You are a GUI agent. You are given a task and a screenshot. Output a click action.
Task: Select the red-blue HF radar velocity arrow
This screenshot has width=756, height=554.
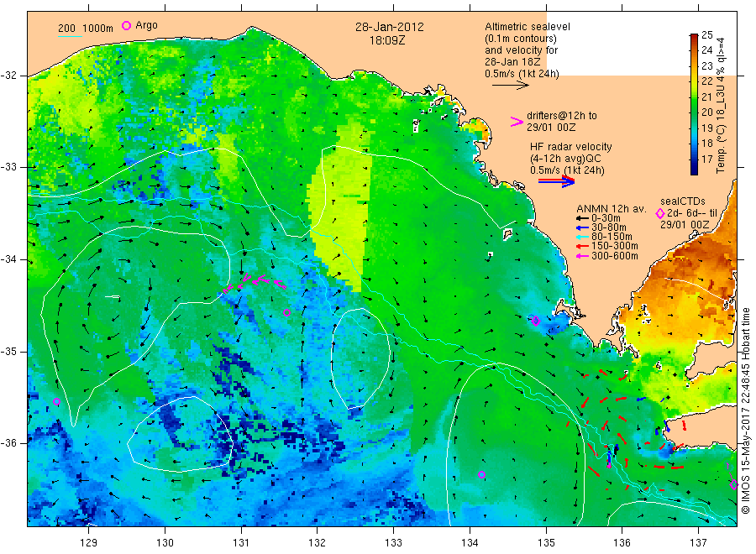(x=556, y=181)
